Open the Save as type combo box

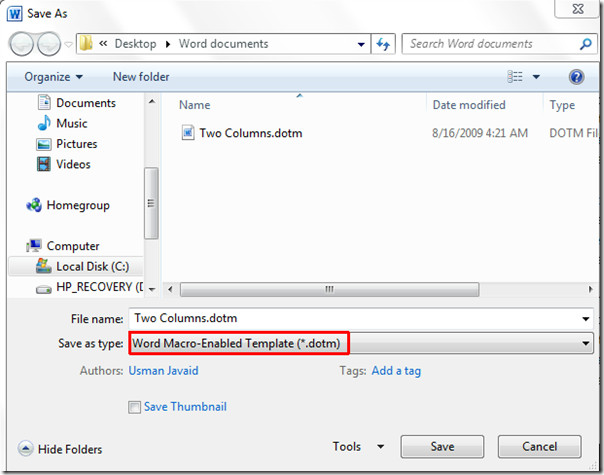click(361, 343)
